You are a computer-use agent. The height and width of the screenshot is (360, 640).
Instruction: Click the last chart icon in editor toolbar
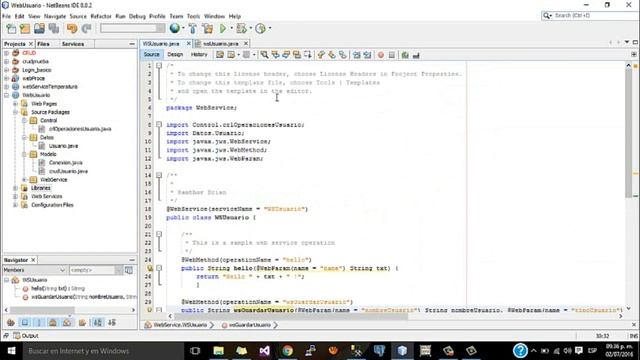[x=416, y=55]
